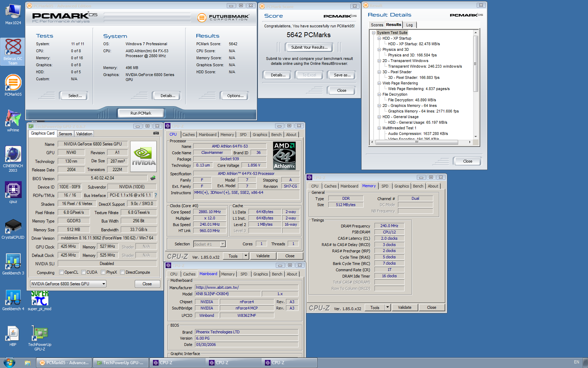Viewport: 588px width, 368px height.
Task: Collapse the HDD - XP Startup node
Action: 379,39
